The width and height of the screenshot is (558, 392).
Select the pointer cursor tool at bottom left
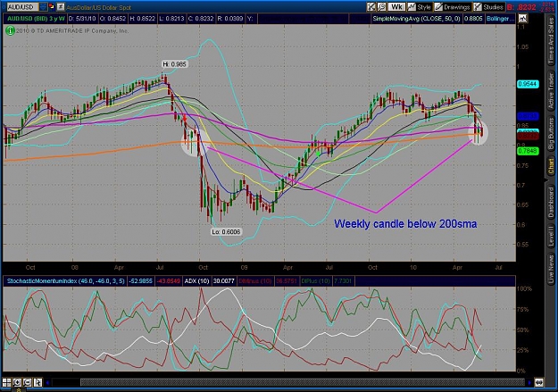(x=37, y=382)
